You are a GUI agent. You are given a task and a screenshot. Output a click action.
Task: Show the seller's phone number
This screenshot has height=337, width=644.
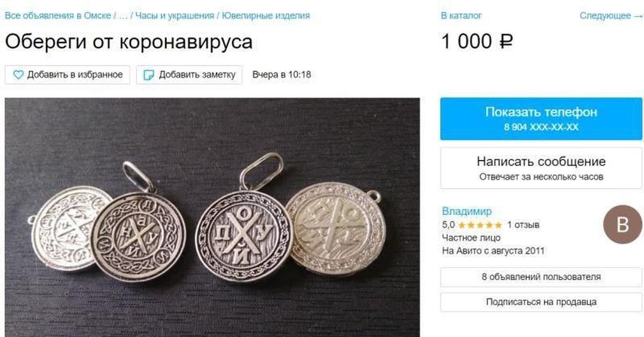541,119
